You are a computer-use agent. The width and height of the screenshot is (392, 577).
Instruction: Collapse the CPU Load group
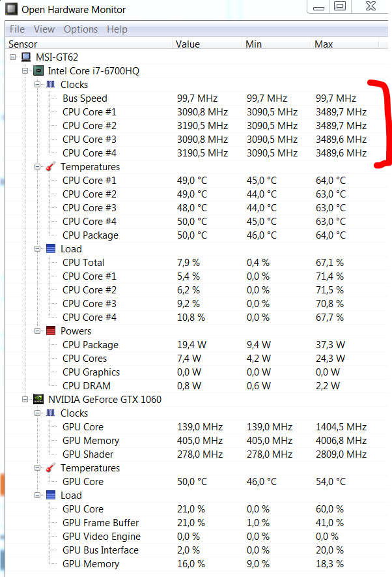(38, 249)
